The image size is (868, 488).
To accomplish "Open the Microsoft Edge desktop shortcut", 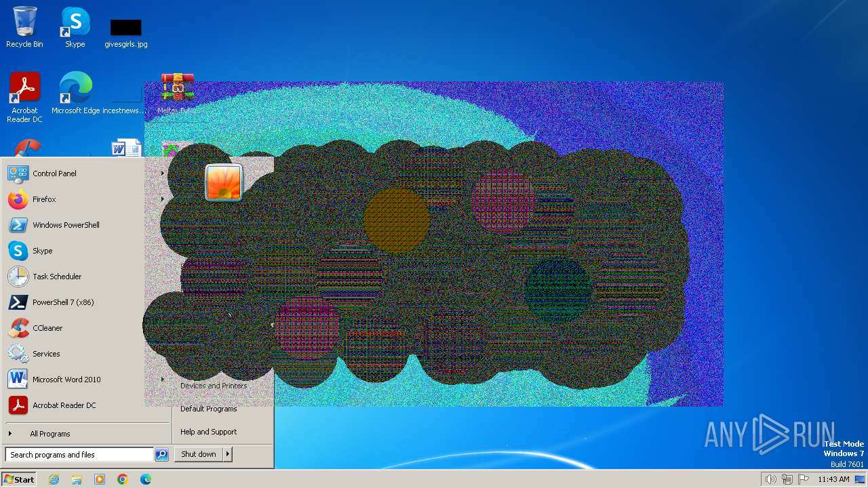I will click(75, 93).
